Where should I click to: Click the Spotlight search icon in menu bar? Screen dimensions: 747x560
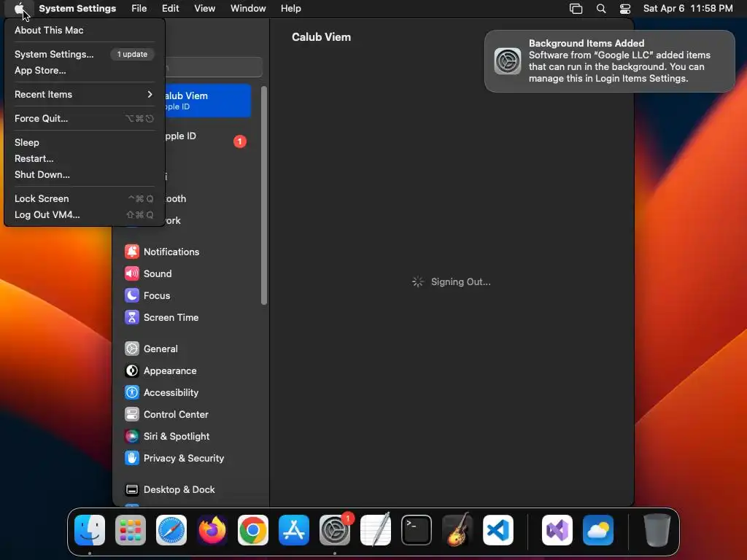[601, 9]
